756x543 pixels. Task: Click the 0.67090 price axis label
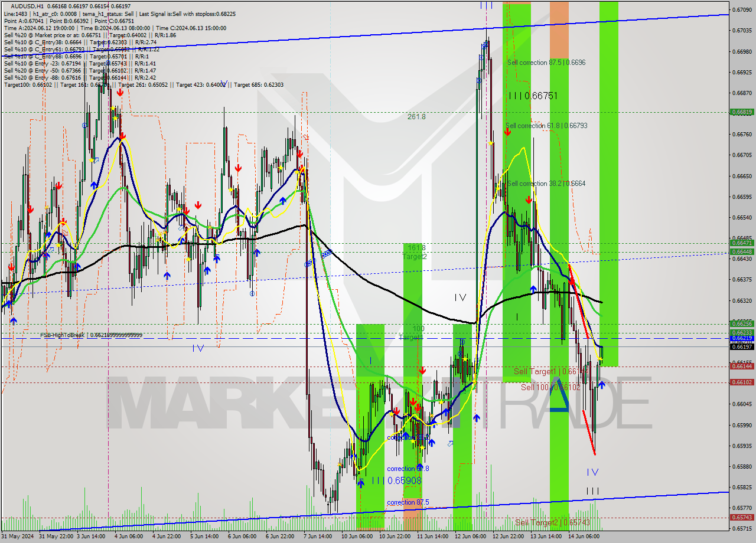coord(742,9)
